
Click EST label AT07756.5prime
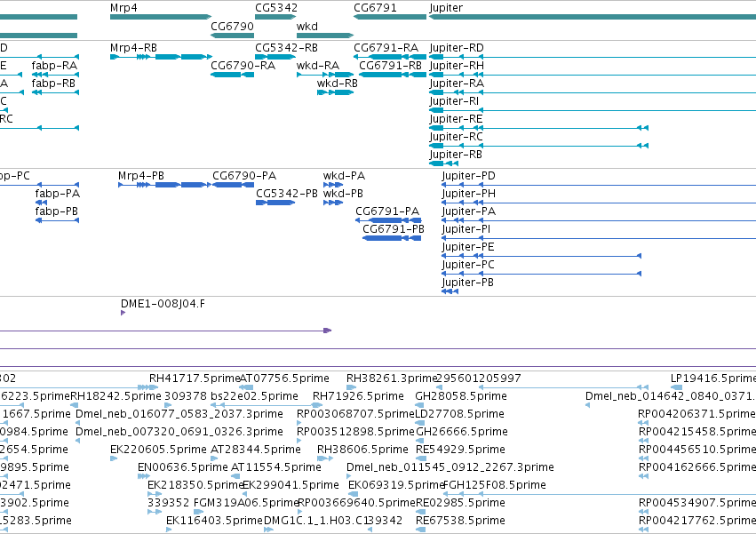(284, 379)
